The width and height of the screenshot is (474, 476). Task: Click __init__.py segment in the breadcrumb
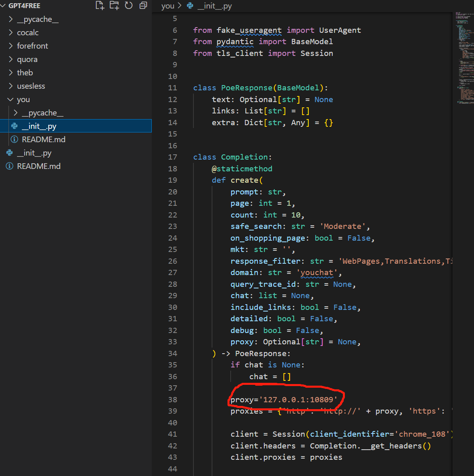(x=215, y=6)
